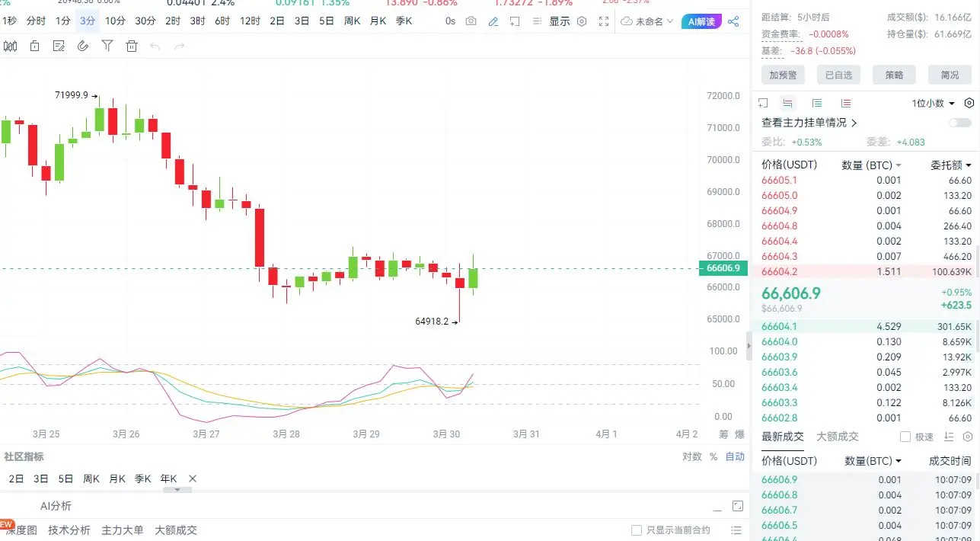The width and height of the screenshot is (980, 541).
Task: Check the 只显示当前合约 checkbox
Action: tap(637, 530)
